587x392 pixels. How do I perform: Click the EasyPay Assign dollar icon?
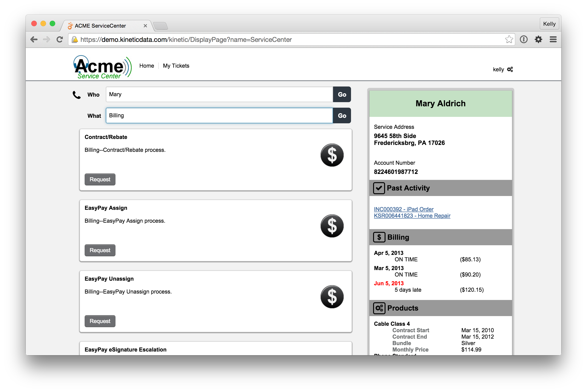point(332,226)
